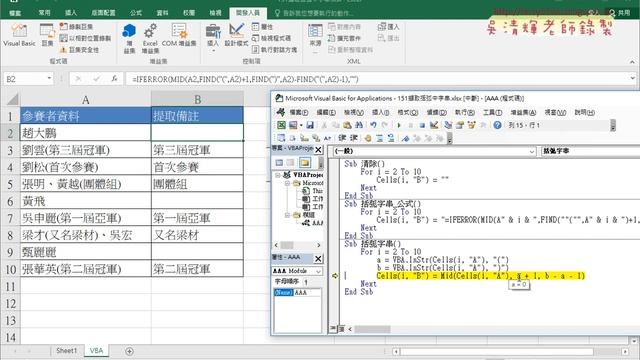The height and width of the screenshot is (360, 640).
Task: Click View Code icon in the Project pane
Action: [x=279, y=162]
